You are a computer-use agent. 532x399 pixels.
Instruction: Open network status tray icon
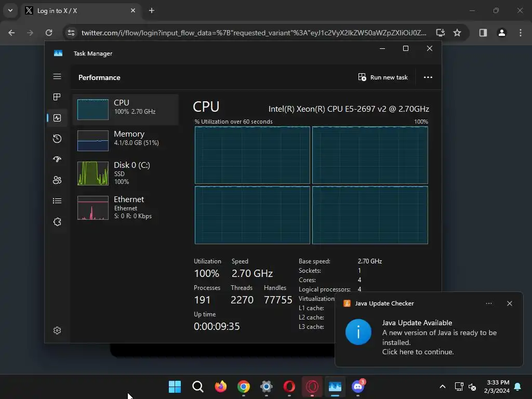click(x=459, y=387)
